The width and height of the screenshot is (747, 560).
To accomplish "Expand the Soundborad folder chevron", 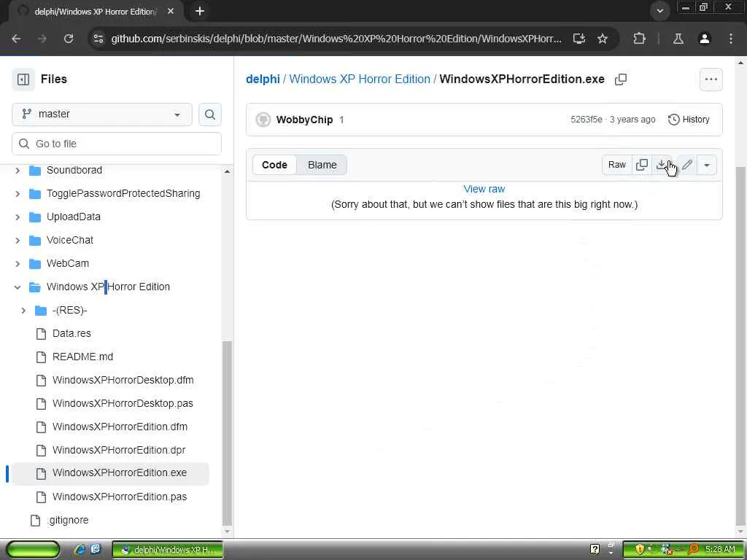I will (18, 170).
